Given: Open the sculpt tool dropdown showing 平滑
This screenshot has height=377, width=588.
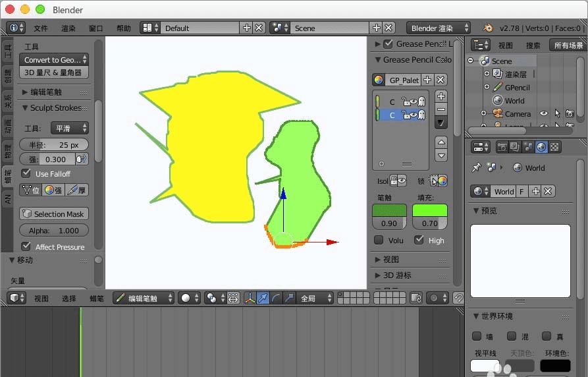Looking at the screenshot, I should pos(70,128).
